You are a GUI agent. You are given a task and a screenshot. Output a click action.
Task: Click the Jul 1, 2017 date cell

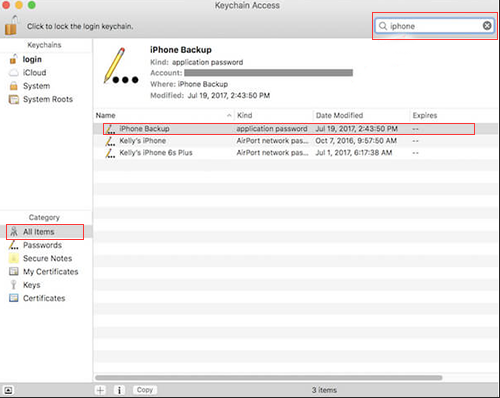354,153
